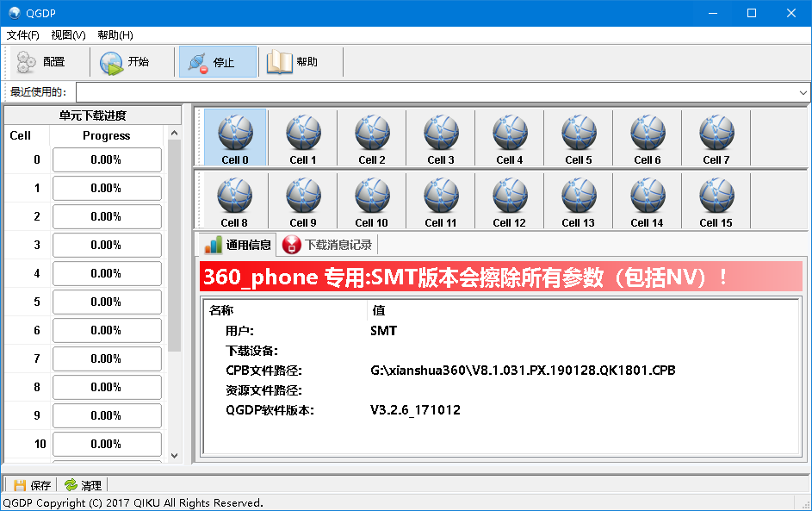Click progress bar for cell 5
The width and height of the screenshot is (812, 511).
107,302
